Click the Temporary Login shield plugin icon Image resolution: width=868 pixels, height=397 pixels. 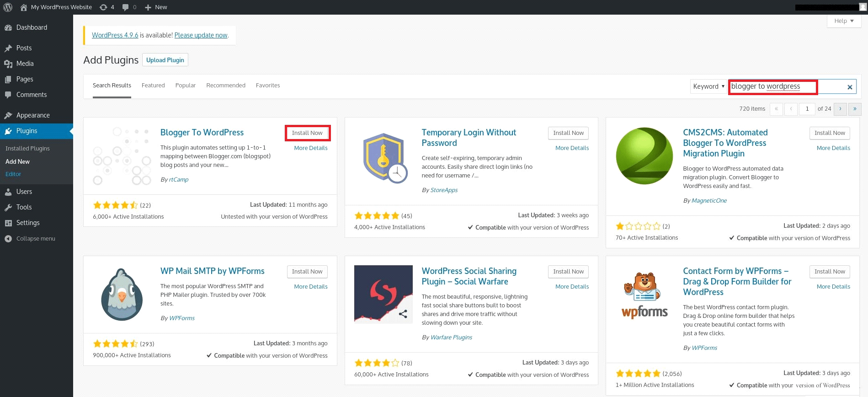[384, 158]
